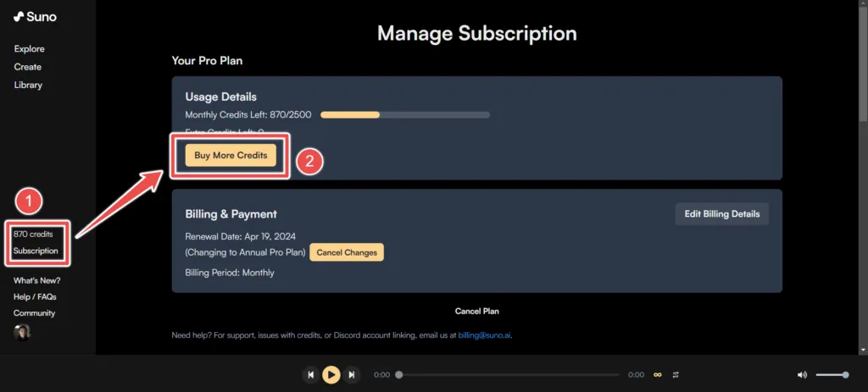Image resolution: width=868 pixels, height=392 pixels.
Task: Click the Cancel Plan link
Action: coord(476,312)
